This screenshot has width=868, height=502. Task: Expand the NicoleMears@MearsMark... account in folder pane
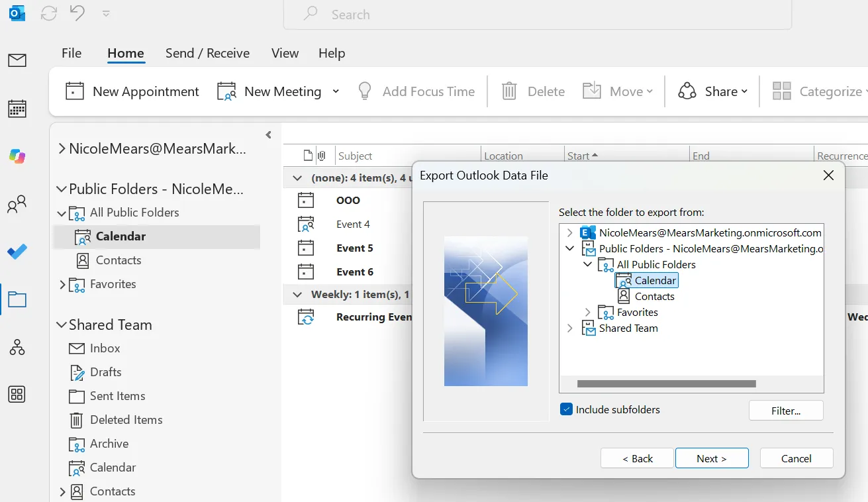62,149
